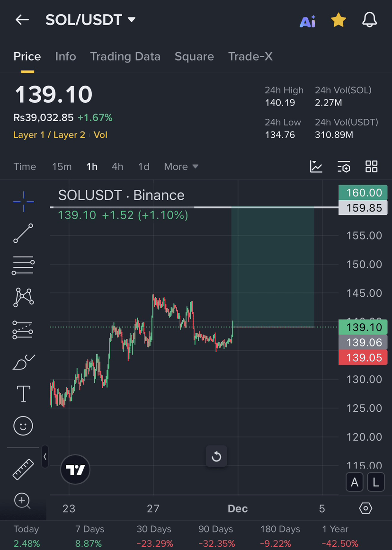Tap the 24h Low value 134.76
This screenshot has height=550, width=392.
point(280,135)
